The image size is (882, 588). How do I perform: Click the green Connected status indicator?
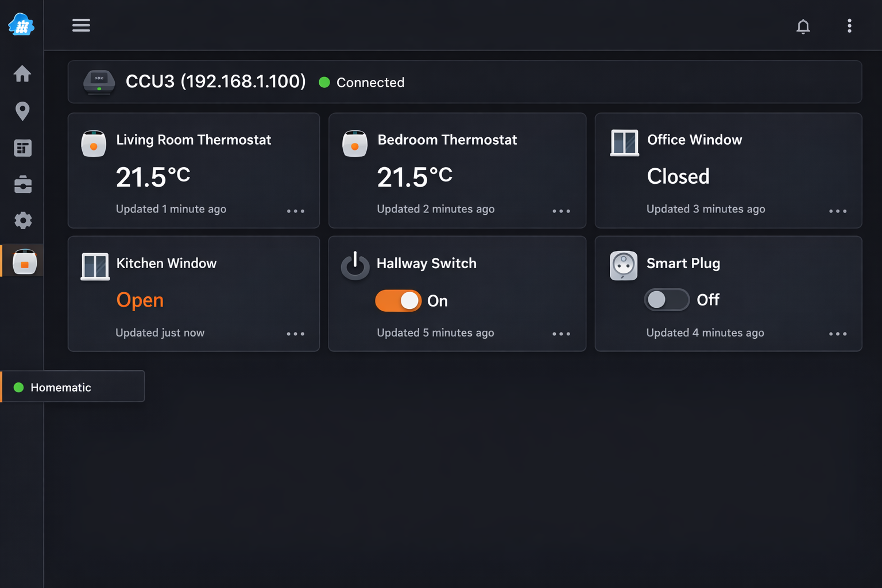click(324, 82)
